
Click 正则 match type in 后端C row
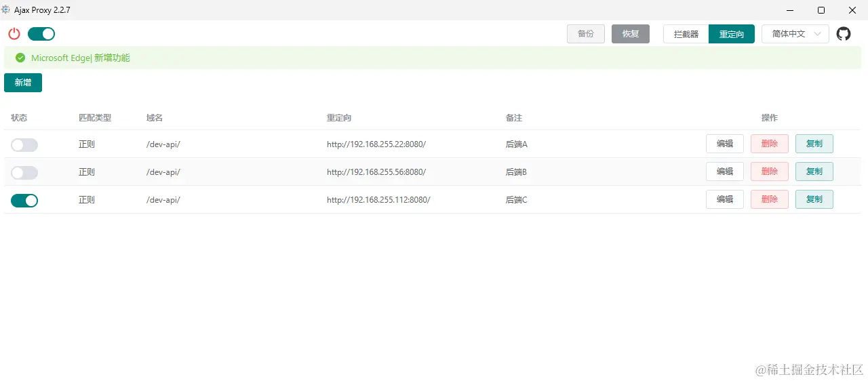tap(87, 200)
